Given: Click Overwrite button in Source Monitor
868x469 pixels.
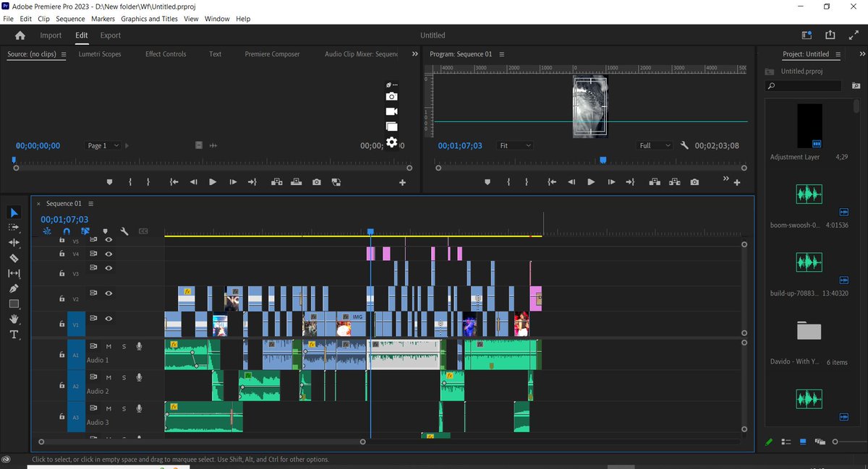Looking at the screenshot, I should [296, 182].
